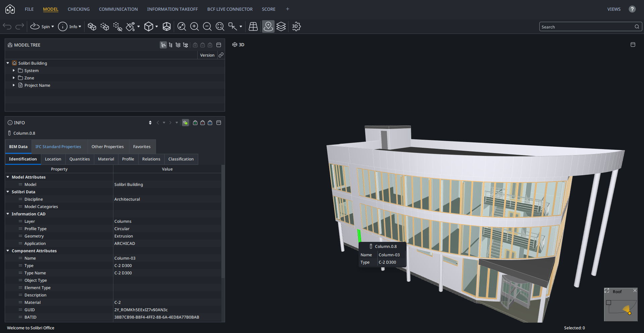Click the Undo arrow icon
Screen dimensions: 644x333
point(7,26)
